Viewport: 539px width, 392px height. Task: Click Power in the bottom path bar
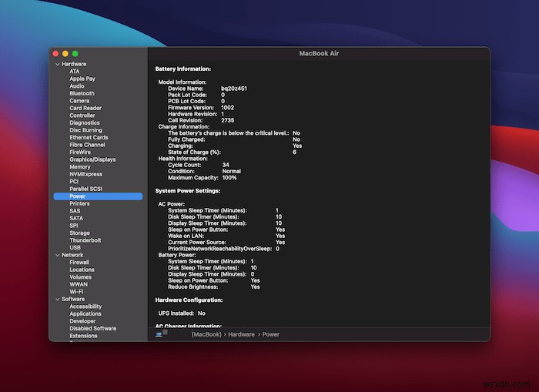tap(271, 334)
